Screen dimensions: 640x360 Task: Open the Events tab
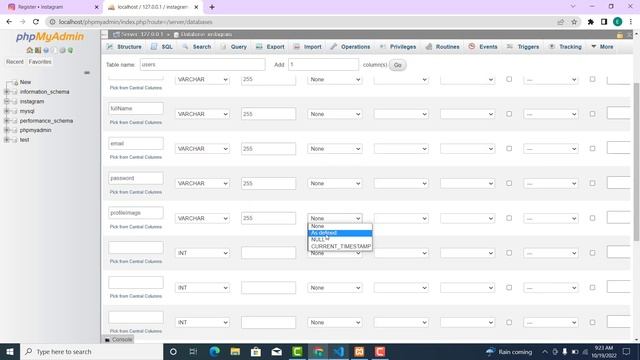[x=483, y=47]
